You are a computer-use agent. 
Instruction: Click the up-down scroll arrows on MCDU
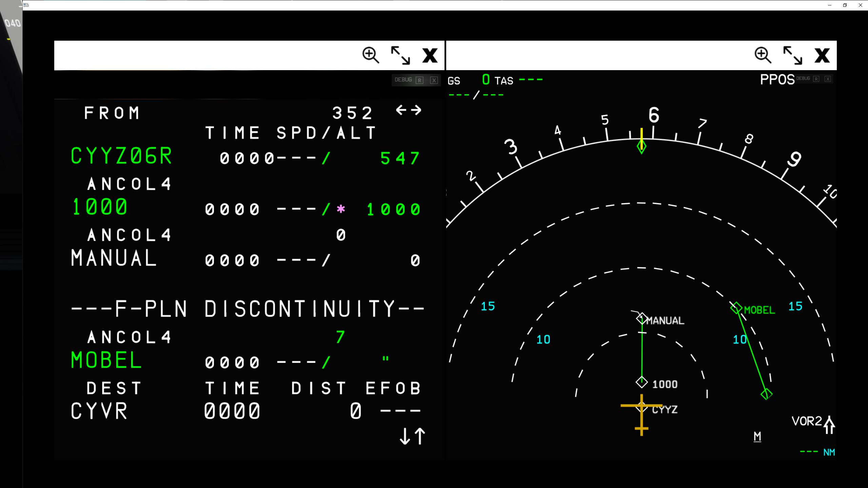(x=412, y=436)
